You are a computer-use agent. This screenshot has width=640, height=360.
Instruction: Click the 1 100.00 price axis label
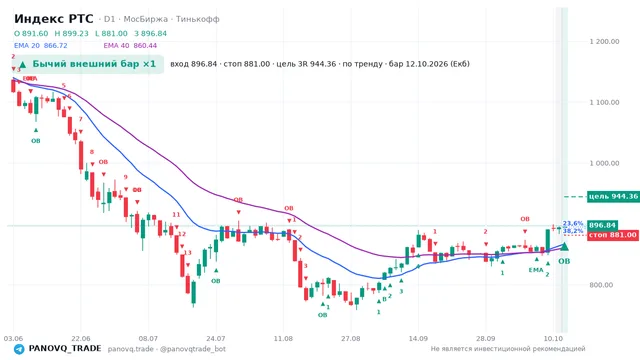(x=604, y=102)
